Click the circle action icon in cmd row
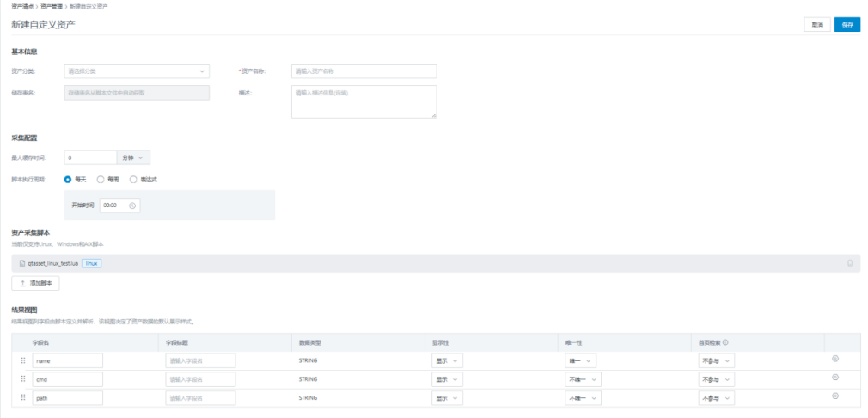Viewport: 868px width, 418px height. coord(835,377)
